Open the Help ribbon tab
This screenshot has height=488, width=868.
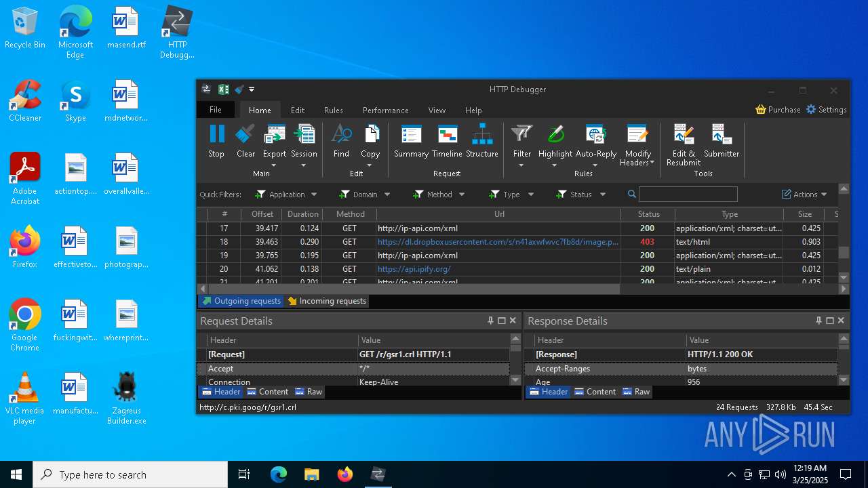(x=473, y=110)
